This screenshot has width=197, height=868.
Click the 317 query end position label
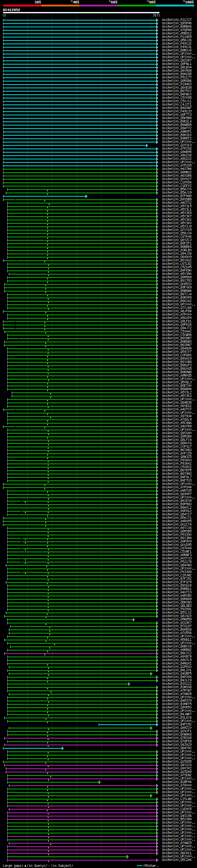click(x=155, y=15)
